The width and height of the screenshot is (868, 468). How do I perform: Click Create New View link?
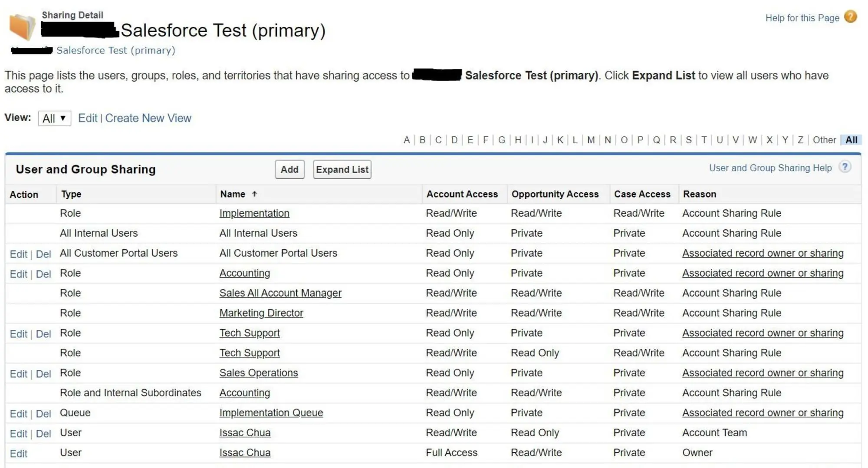(x=148, y=118)
